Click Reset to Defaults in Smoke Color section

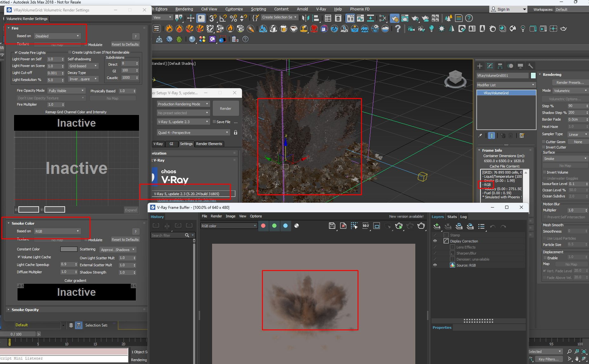[x=125, y=240]
